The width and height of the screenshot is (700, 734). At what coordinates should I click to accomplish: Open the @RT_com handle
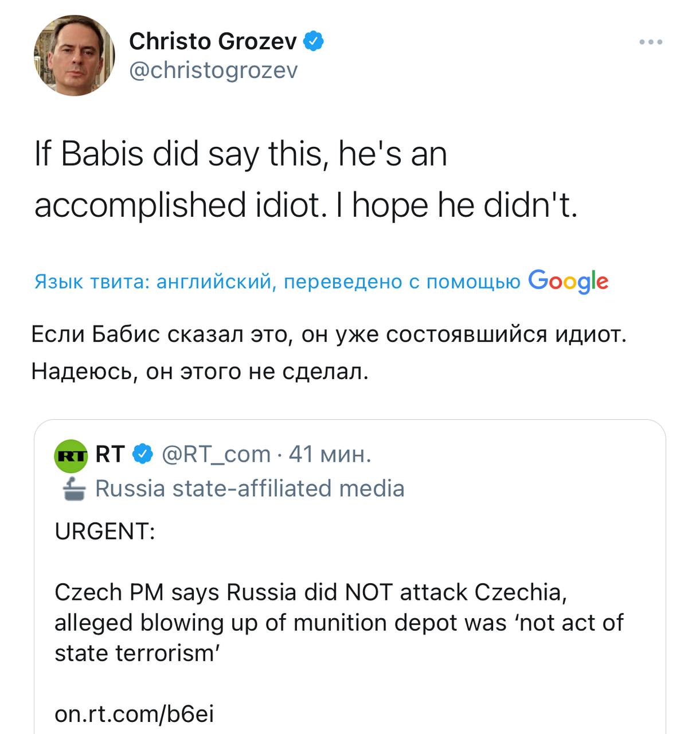[217, 454]
